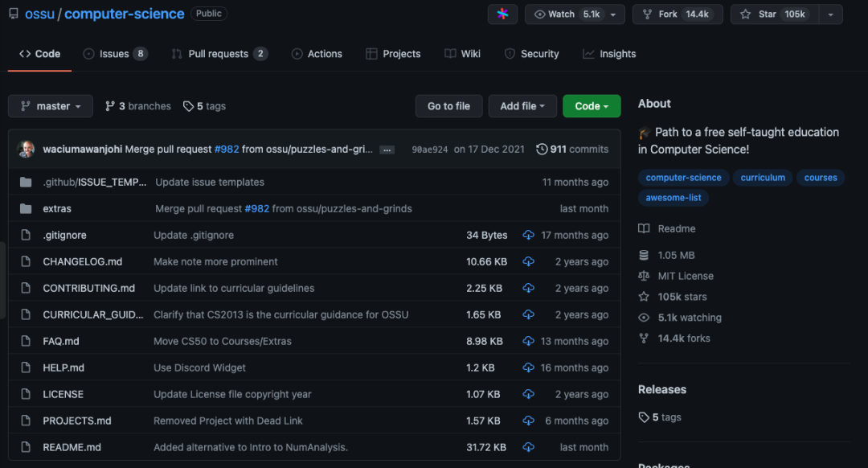Click download cloud icon for FAQ.md
Screen dimensions: 868x468
(x=528, y=342)
